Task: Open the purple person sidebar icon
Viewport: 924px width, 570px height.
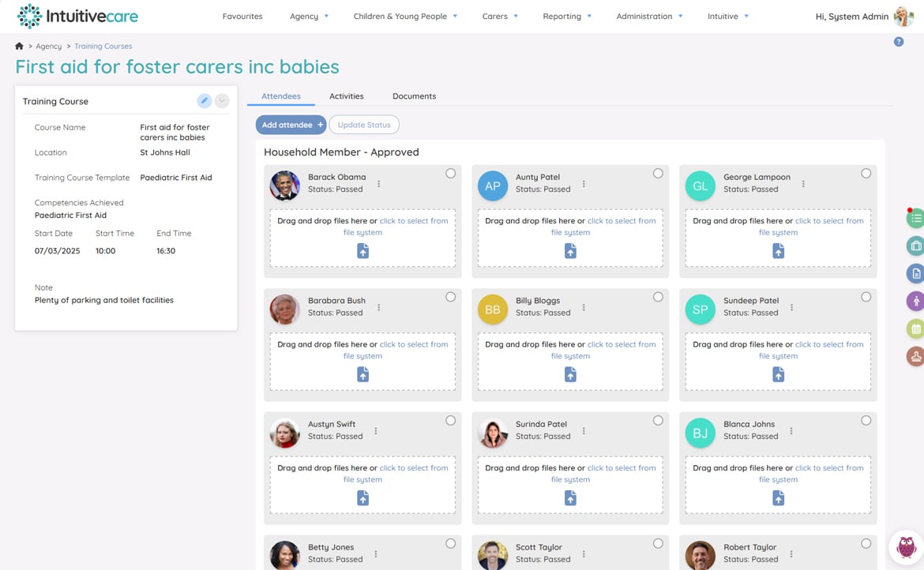Action: point(915,302)
